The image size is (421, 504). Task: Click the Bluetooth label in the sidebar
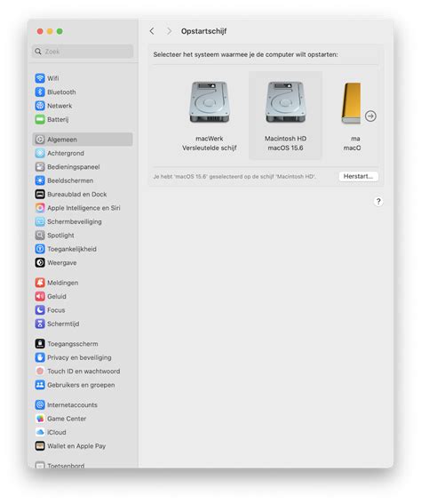click(61, 92)
